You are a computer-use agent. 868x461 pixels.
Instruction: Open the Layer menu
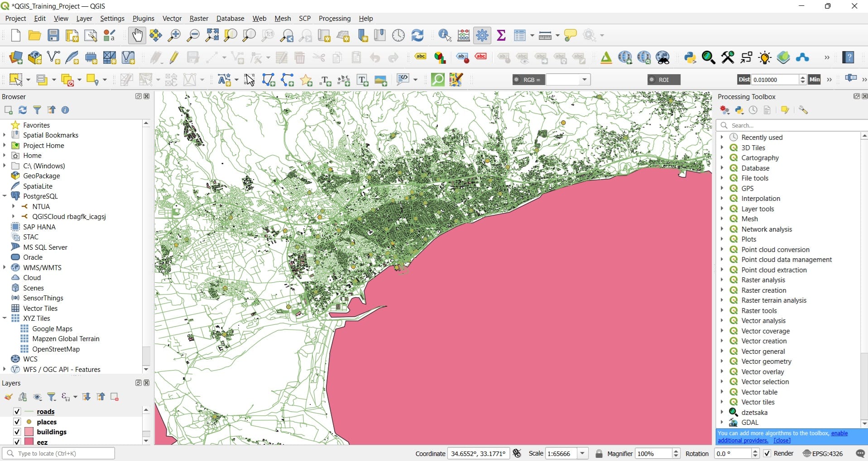pyautogui.click(x=84, y=19)
